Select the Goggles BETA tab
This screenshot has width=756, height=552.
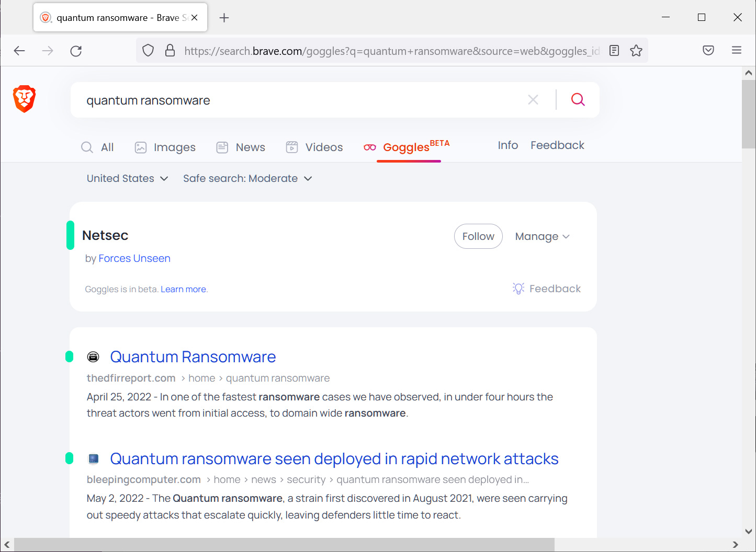click(407, 147)
